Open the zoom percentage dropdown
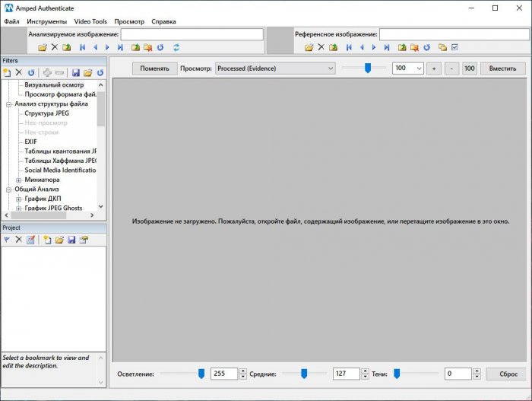The width and height of the screenshot is (532, 401). (x=418, y=68)
